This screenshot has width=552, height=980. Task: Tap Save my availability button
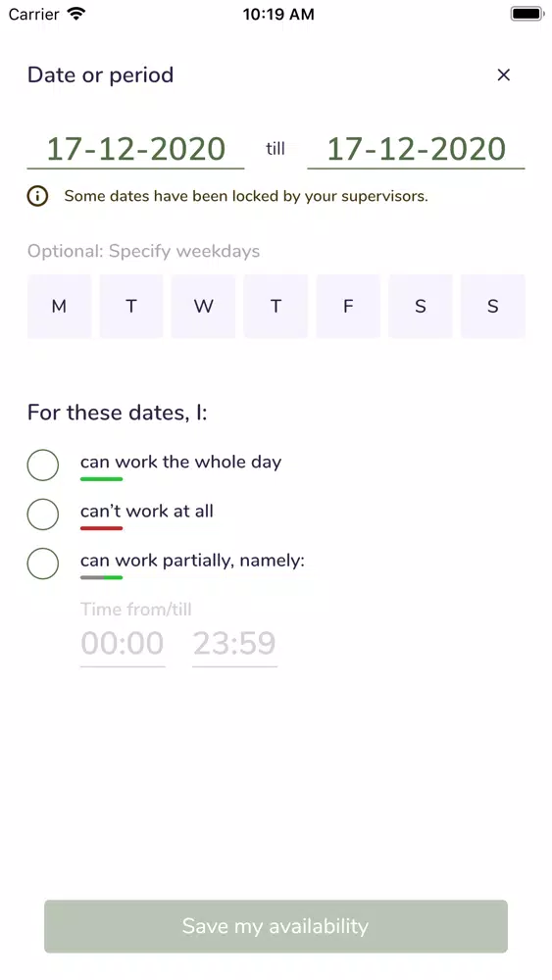[276, 926]
